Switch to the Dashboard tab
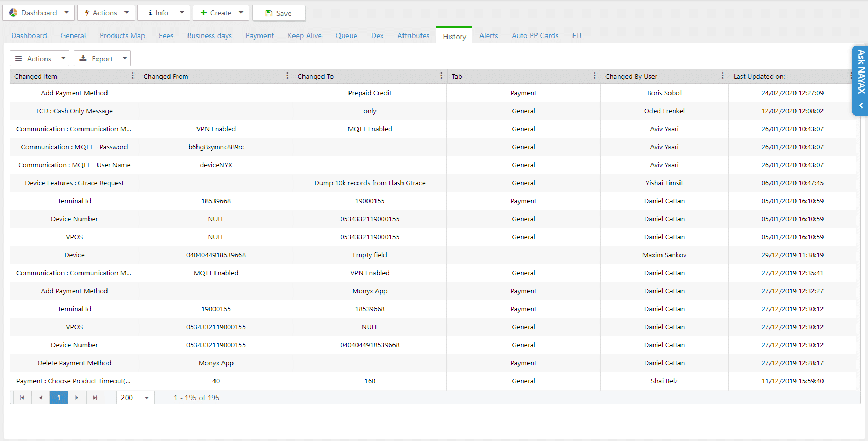Image resolution: width=868 pixels, height=441 pixels. click(29, 35)
